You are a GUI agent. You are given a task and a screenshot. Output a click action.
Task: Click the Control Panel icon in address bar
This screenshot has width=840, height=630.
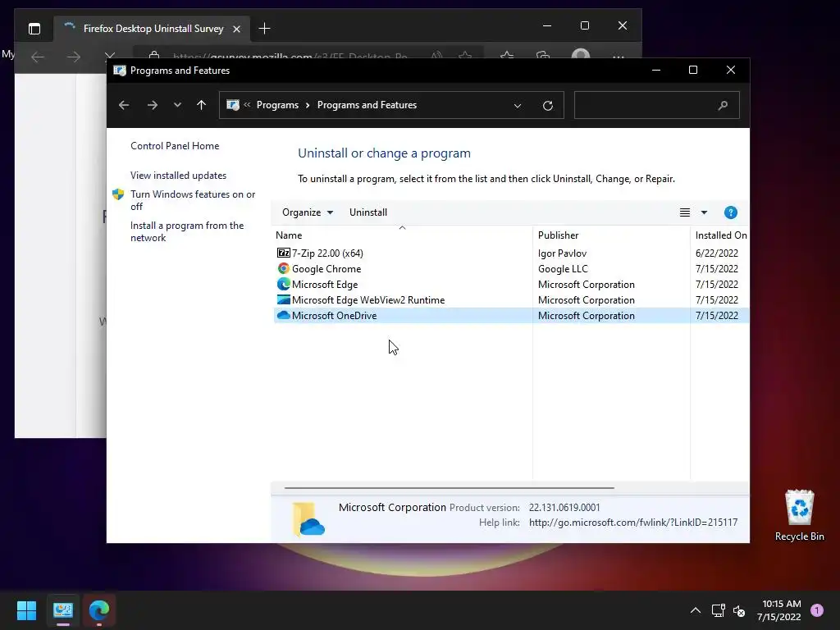[x=232, y=105]
